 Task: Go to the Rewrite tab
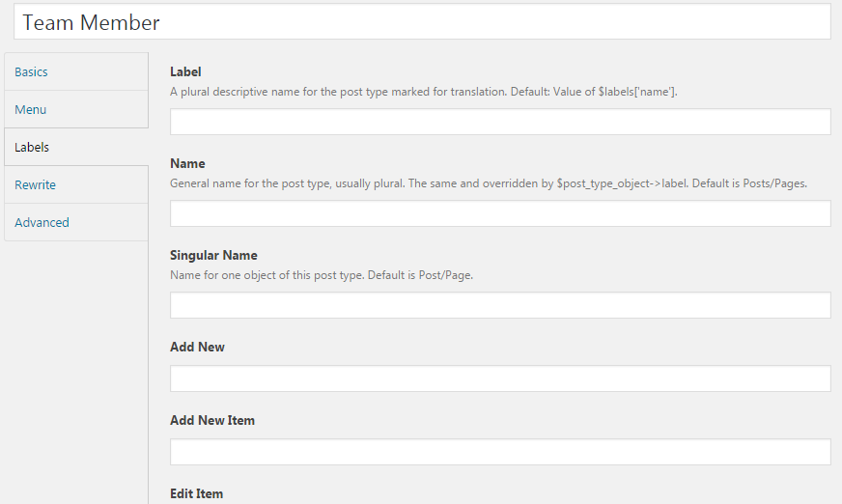76,184
